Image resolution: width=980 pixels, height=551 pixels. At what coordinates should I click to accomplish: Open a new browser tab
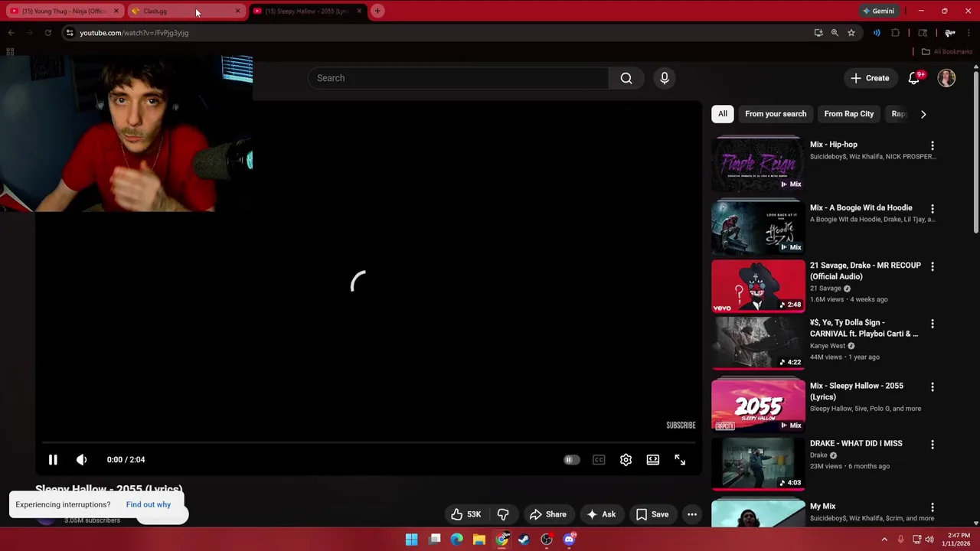[377, 11]
